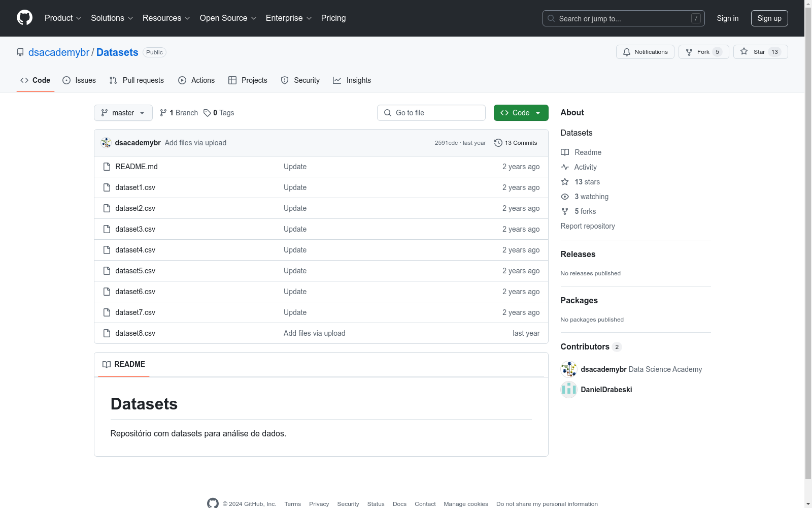Expand the Product menu
The width and height of the screenshot is (812, 508).
tap(63, 18)
